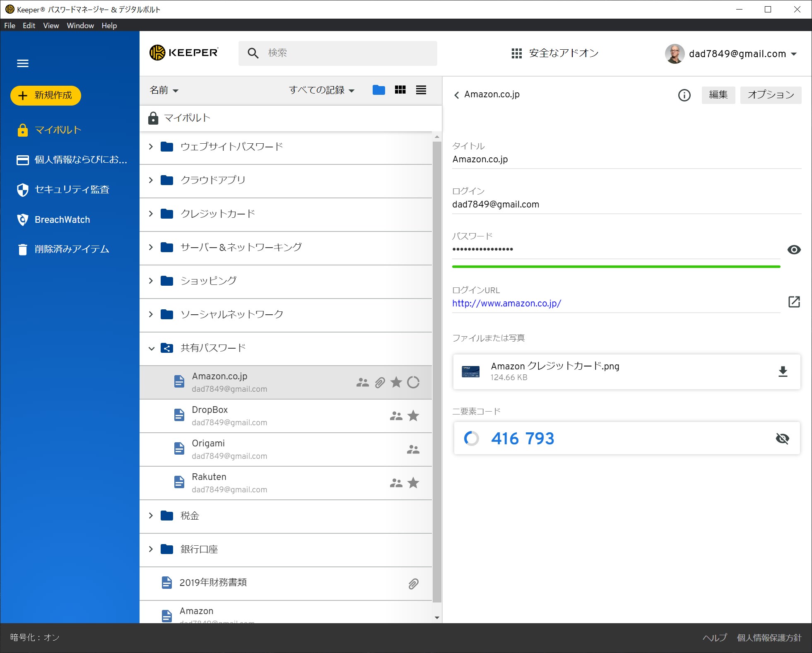
Task: Click the 検索 search field
Action: click(337, 53)
